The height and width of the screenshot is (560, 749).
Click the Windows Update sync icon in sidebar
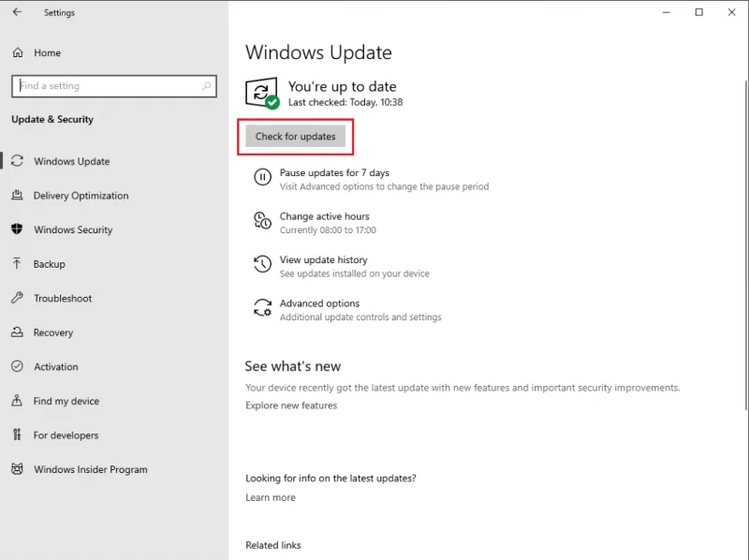17,161
